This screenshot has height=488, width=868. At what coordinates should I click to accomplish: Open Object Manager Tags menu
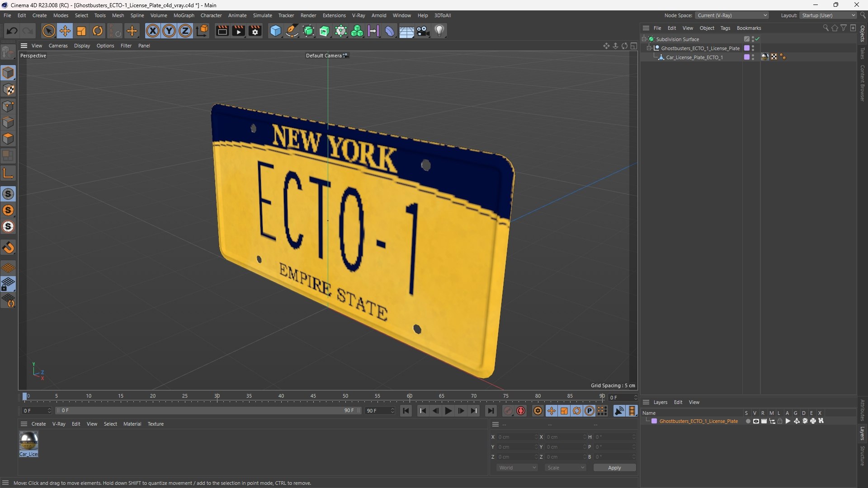(x=725, y=28)
